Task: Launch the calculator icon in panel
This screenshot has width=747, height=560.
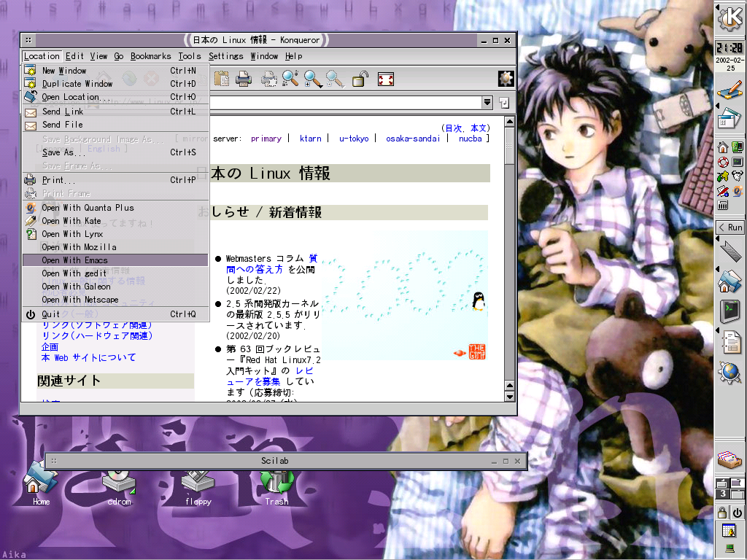Action: coord(723,206)
